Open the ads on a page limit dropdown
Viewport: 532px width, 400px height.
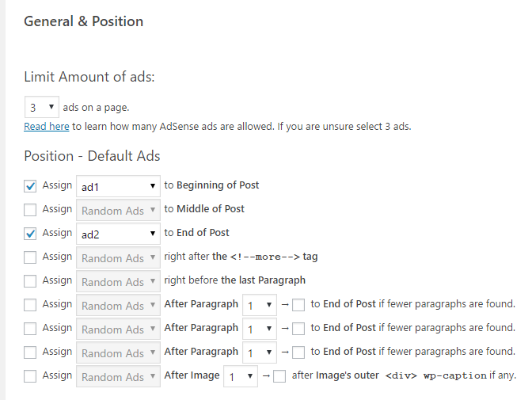point(42,107)
